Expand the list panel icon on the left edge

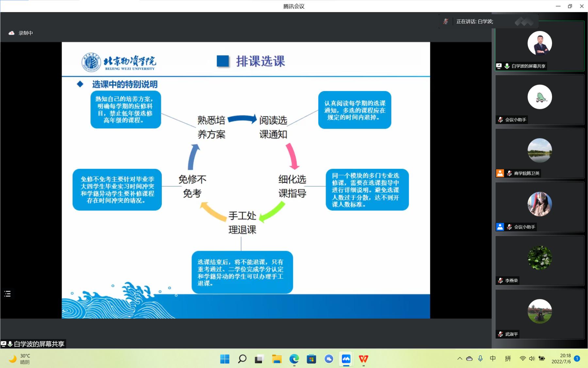tap(8, 294)
